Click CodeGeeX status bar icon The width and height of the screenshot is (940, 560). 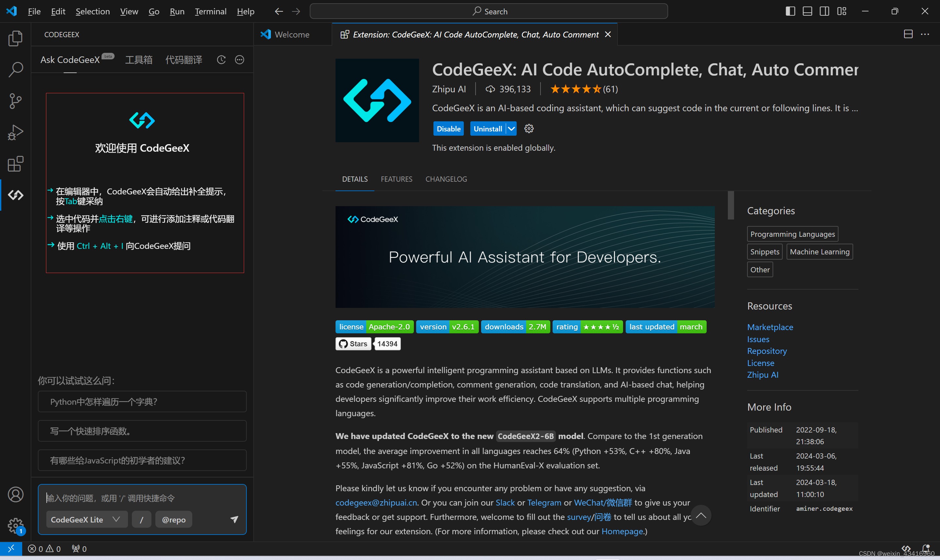(x=906, y=548)
